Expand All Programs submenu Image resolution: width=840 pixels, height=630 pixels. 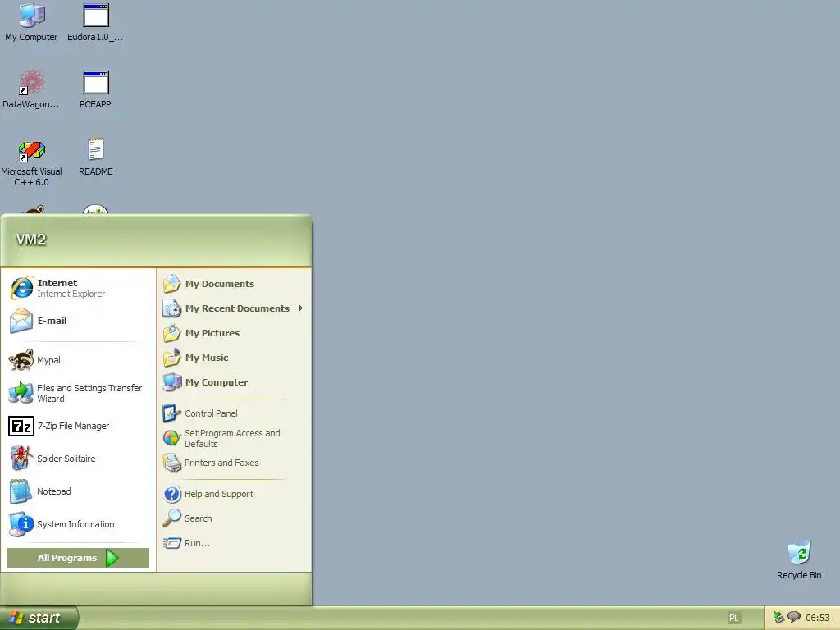pyautogui.click(x=78, y=558)
